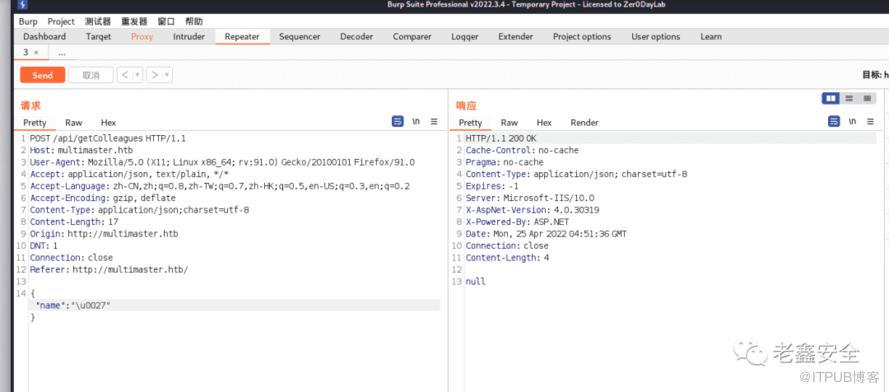Click the 取消 cancel button
The image size is (889, 392).
(x=91, y=75)
